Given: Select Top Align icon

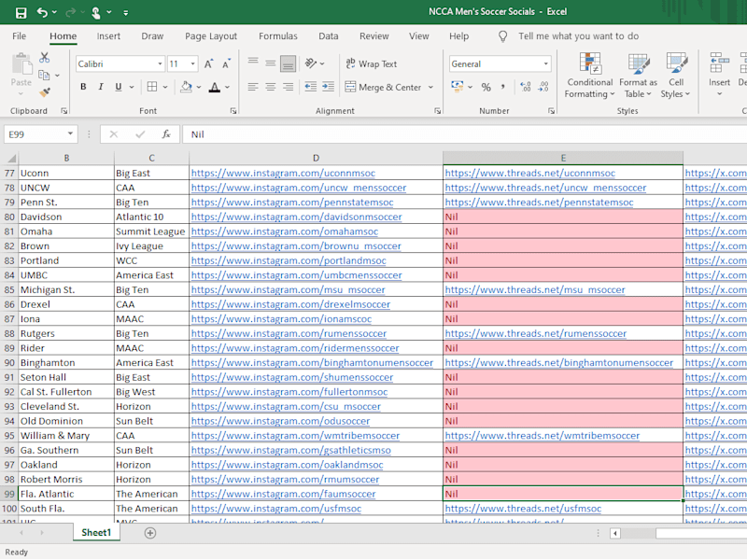Looking at the screenshot, I should [x=253, y=63].
